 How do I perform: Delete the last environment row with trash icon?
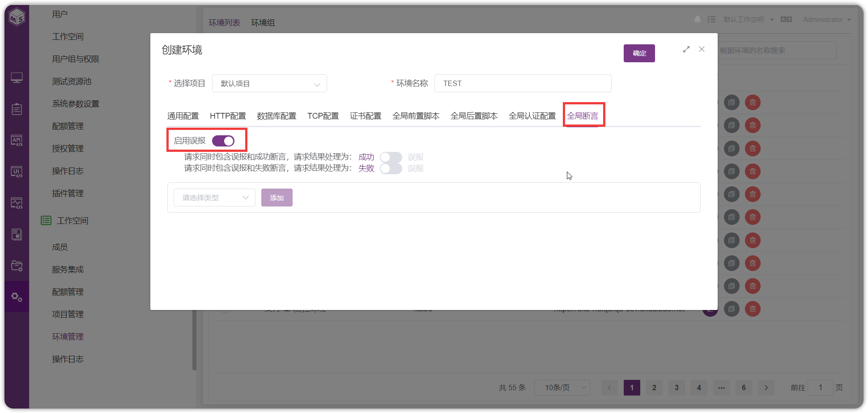click(x=753, y=309)
